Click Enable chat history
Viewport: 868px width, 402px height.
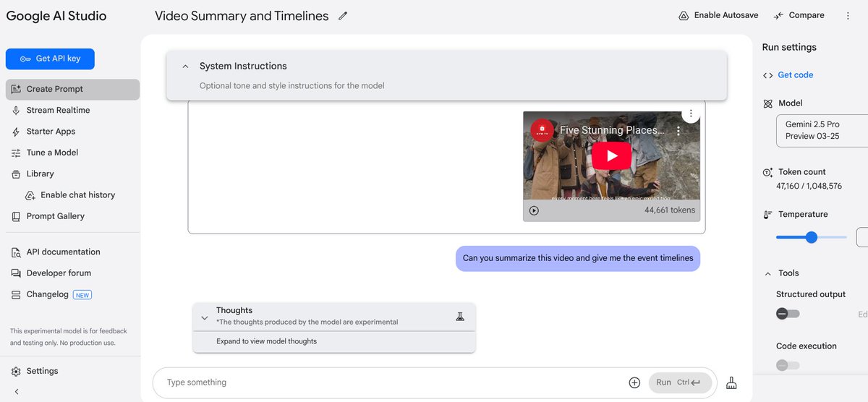(78, 195)
